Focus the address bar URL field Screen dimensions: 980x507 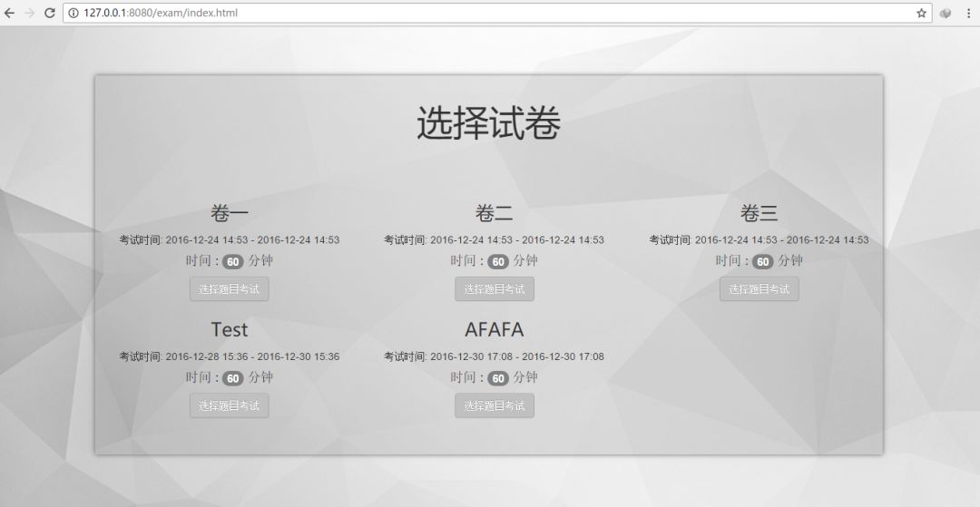pyautogui.click(x=497, y=13)
